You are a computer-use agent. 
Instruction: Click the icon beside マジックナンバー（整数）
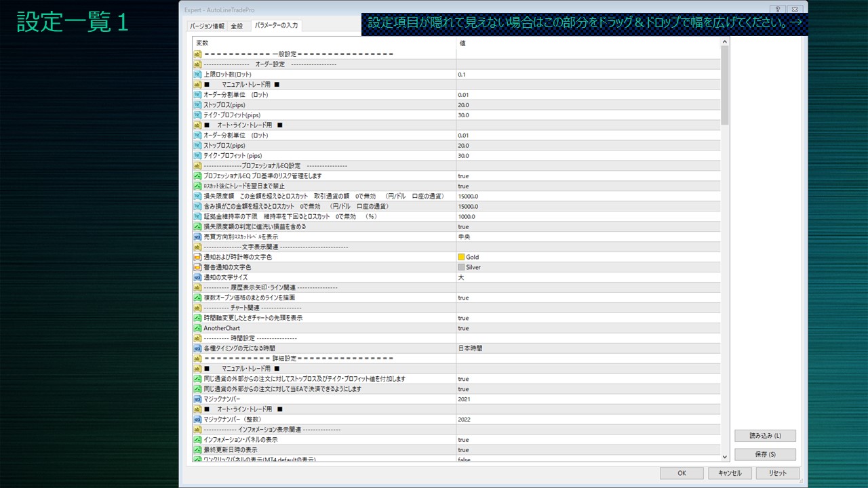pyautogui.click(x=198, y=420)
